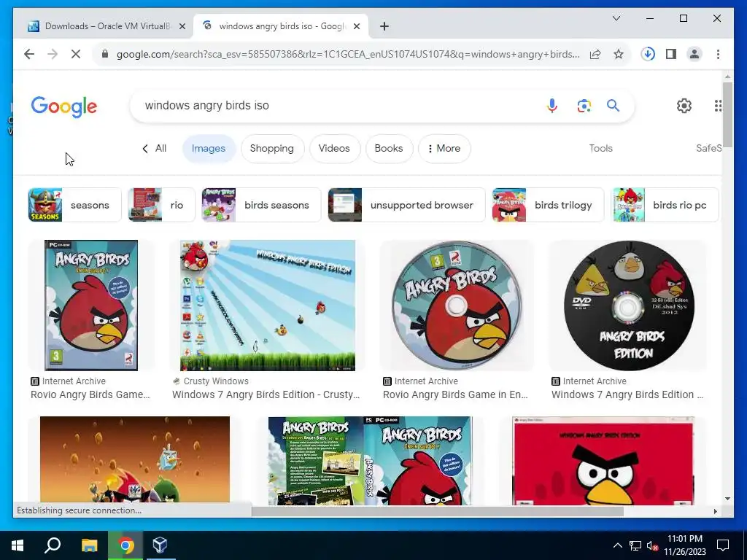This screenshot has width=747, height=560.
Task: Search by image with Google Lens
Action: click(x=584, y=106)
